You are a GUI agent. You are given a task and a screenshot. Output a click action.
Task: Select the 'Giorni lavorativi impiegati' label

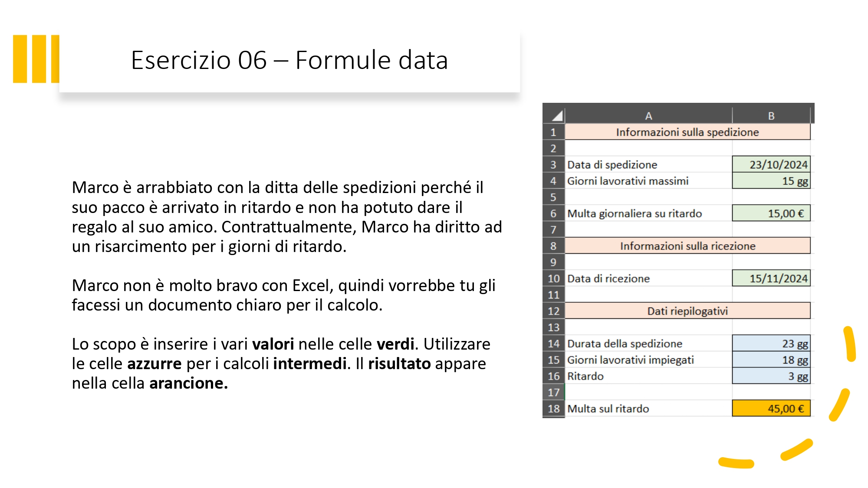pyautogui.click(x=630, y=360)
